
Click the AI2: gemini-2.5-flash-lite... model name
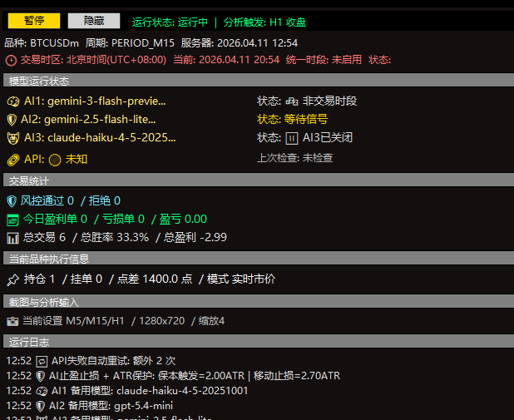pos(88,119)
